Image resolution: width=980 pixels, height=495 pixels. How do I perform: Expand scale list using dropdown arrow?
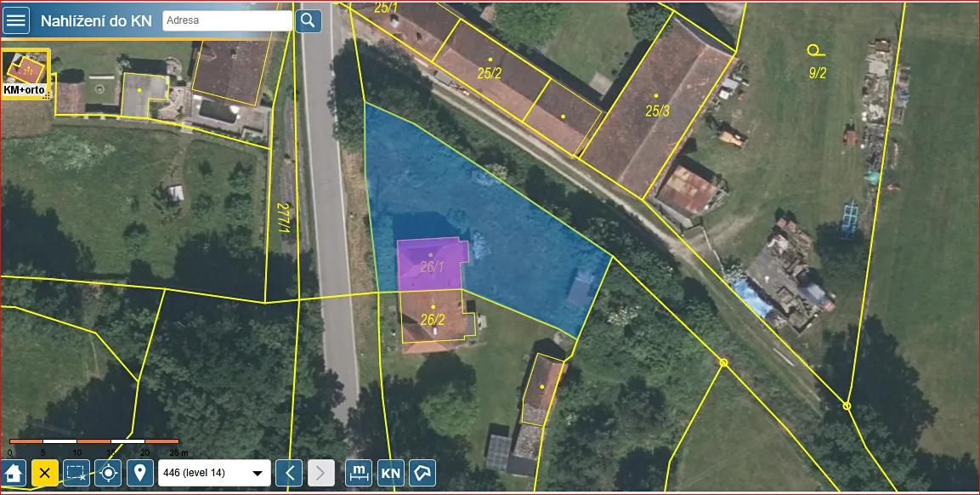pyautogui.click(x=257, y=474)
